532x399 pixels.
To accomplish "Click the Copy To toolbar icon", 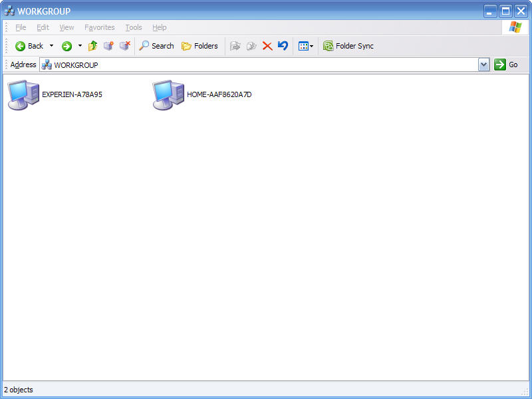I will pos(251,46).
